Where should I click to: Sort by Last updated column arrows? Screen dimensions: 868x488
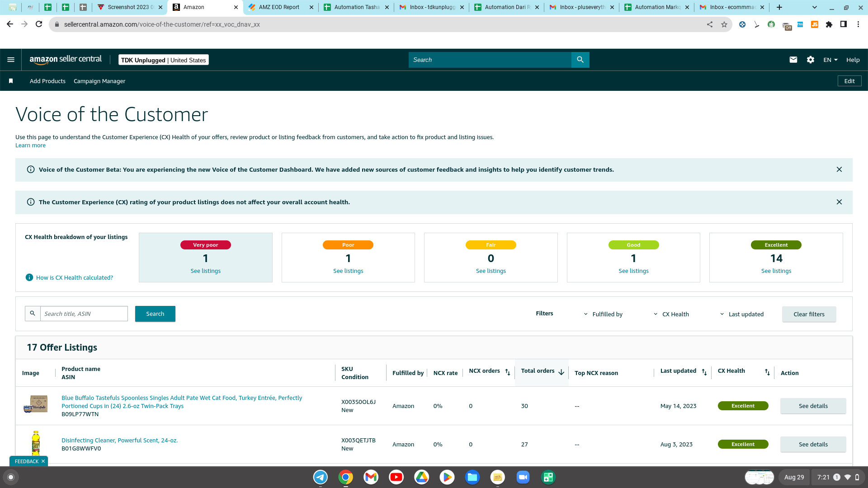point(704,372)
